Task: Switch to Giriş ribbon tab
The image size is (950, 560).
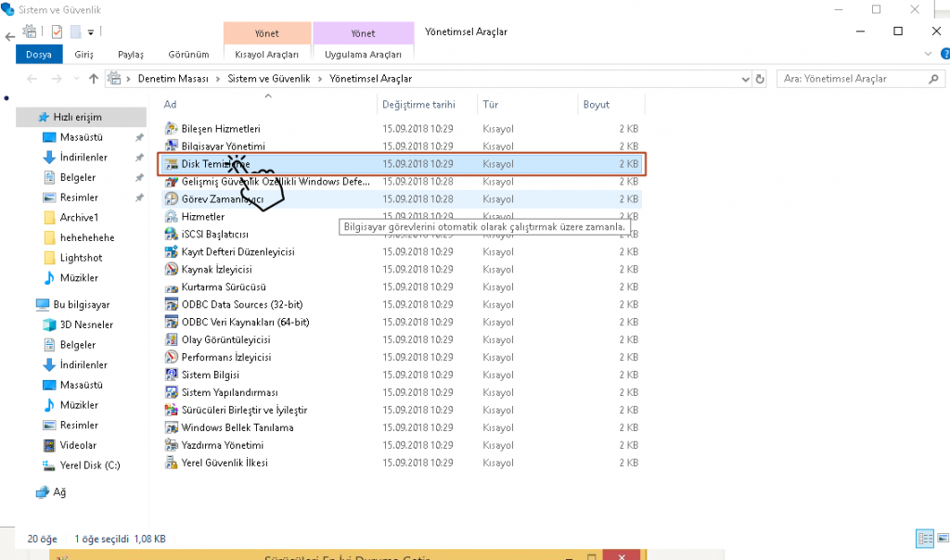Action: (83, 54)
